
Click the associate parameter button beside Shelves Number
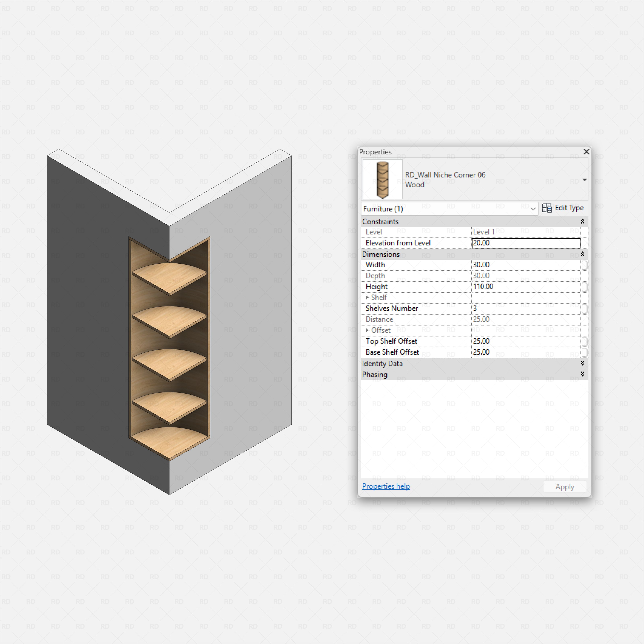(x=585, y=308)
